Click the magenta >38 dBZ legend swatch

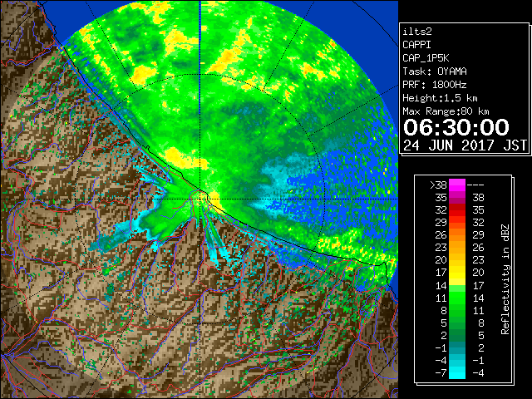click(457, 185)
